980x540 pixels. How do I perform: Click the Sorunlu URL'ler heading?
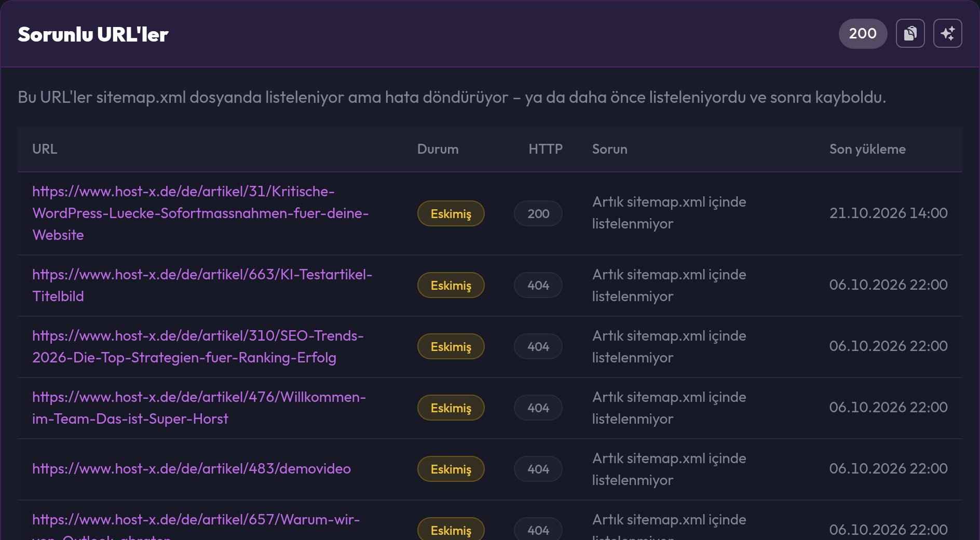[93, 34]
